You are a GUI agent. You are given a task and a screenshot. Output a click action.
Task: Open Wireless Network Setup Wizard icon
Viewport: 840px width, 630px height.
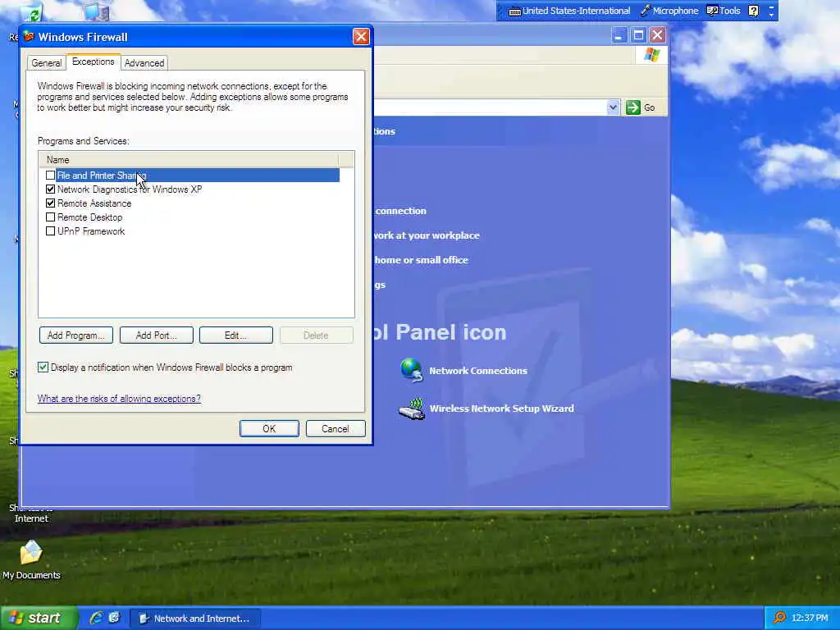412,409
